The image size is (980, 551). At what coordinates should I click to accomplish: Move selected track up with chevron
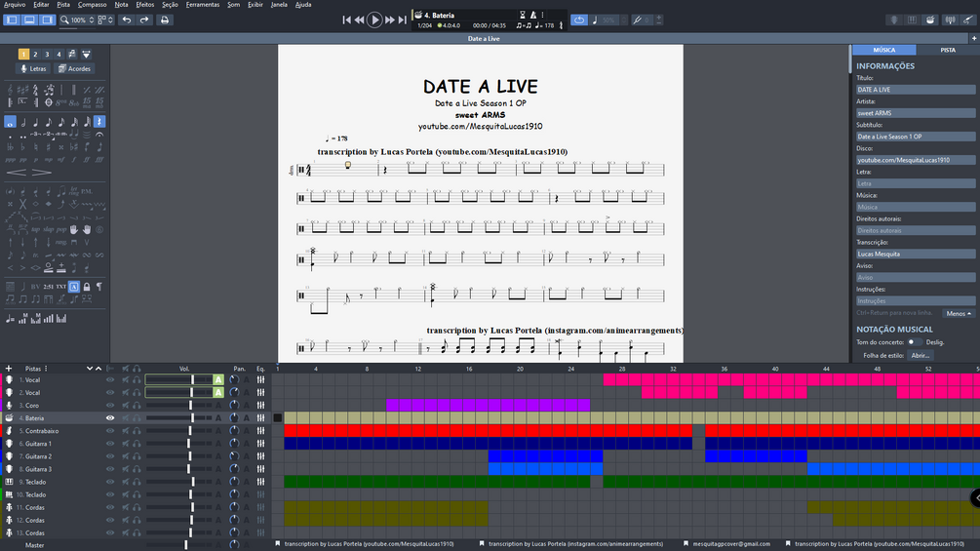98,369
